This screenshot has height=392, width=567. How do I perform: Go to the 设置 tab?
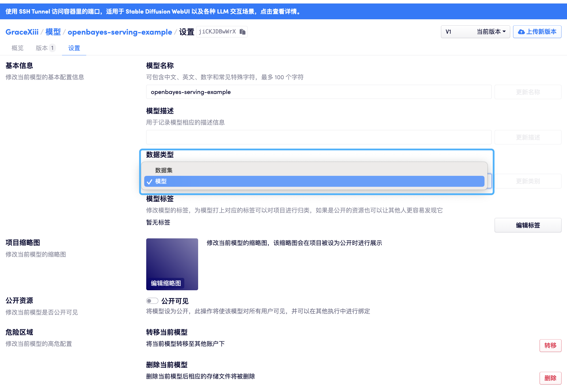coord(74,48)
